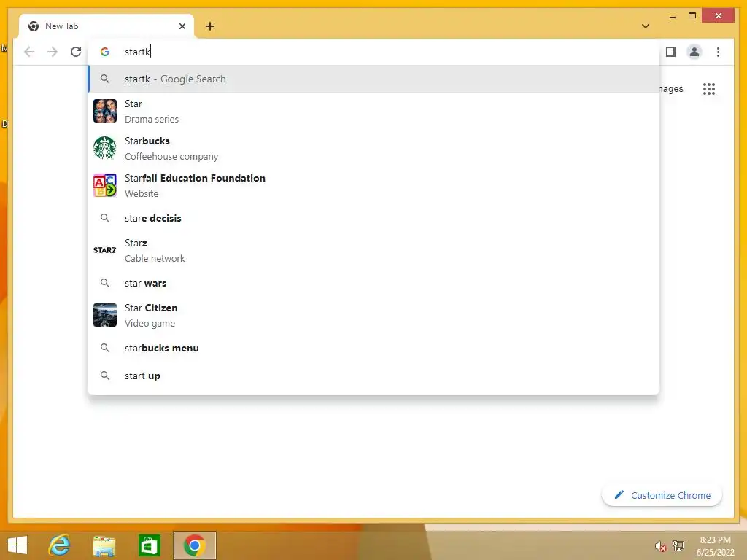
Task: Click the search icon beside 'starbucks menu'
Action: [x=105, y=348]
